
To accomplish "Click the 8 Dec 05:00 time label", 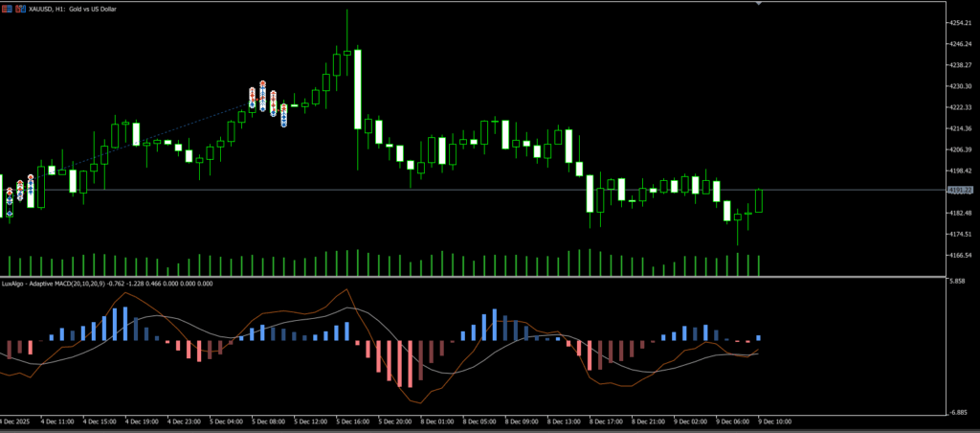I will [479, 421].
